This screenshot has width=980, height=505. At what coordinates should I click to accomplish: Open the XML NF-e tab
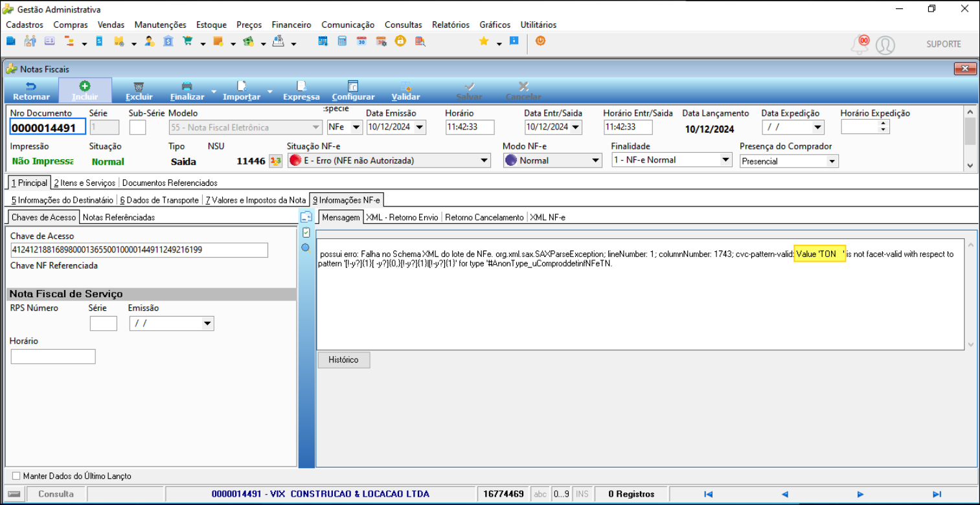[548, 218]
